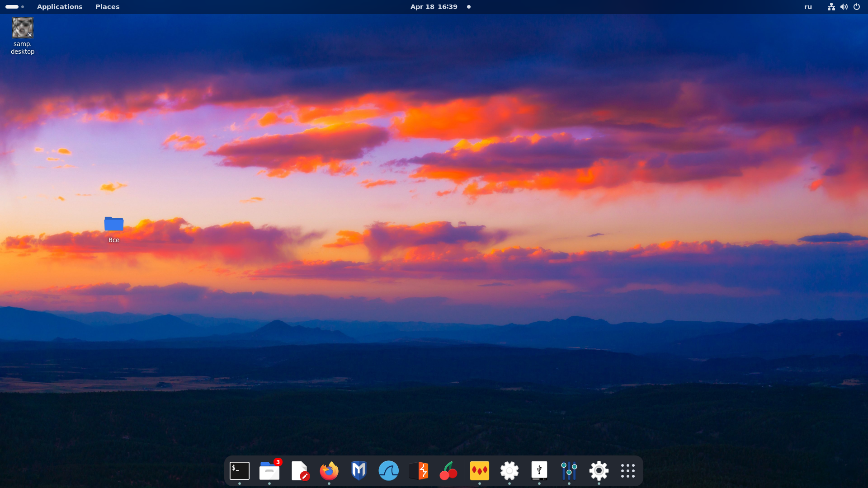Open Settings gear at dock end
868x488 pixels.
coord(599,471)
